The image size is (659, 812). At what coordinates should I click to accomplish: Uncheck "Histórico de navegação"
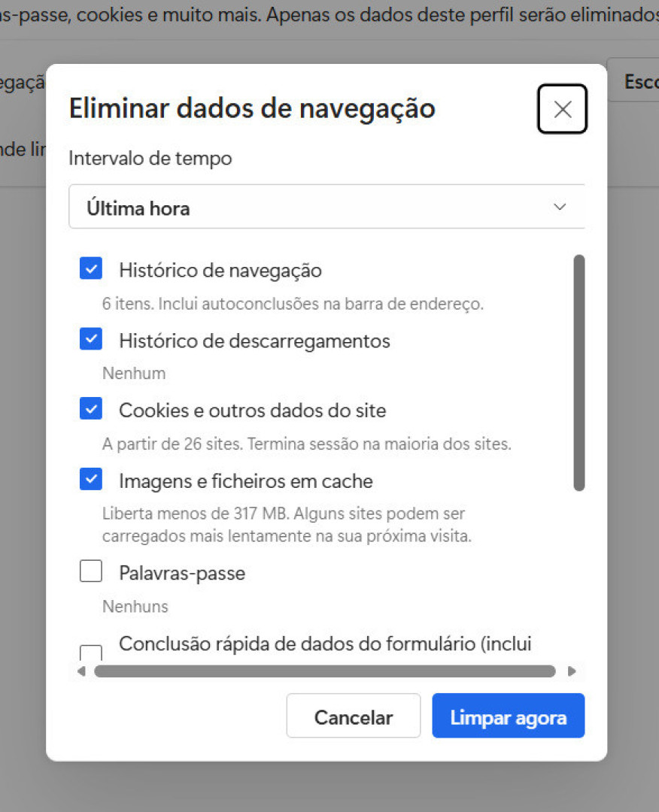[90, 268]
